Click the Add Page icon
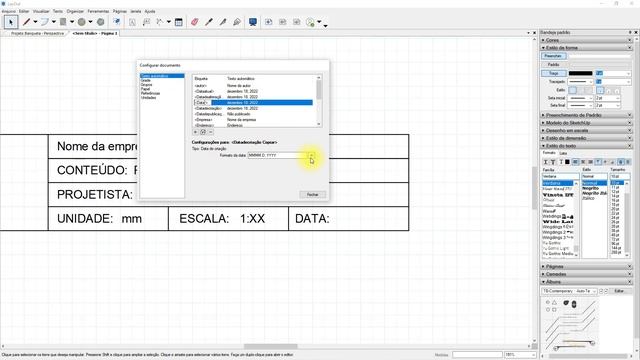 click(x=269, y=22)
